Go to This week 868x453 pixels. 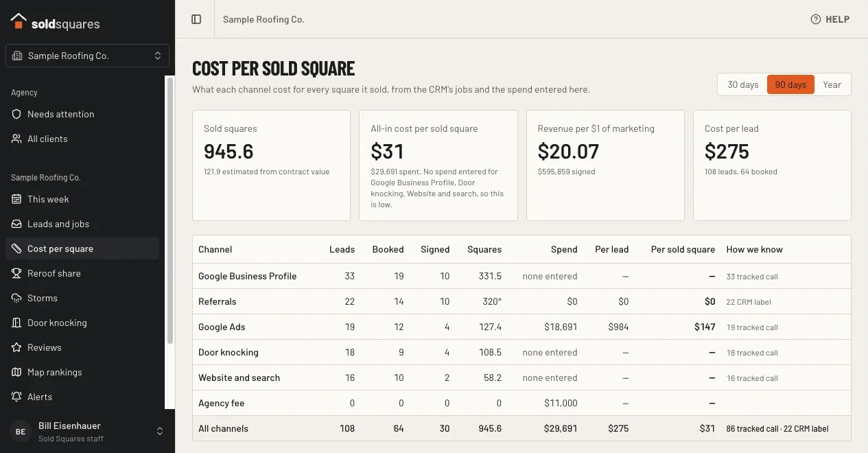(x=82, y=199)
